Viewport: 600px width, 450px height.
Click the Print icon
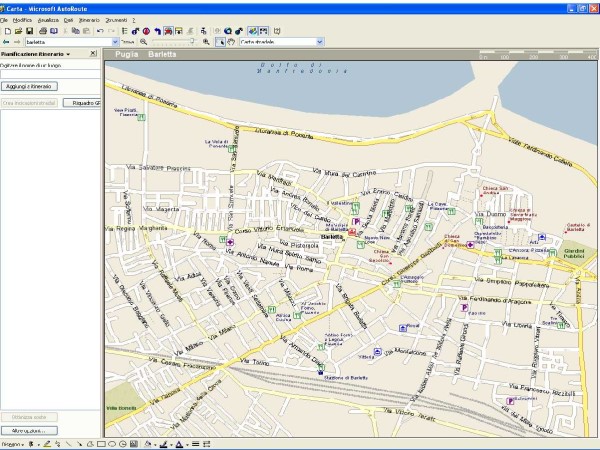pos(43,31)
